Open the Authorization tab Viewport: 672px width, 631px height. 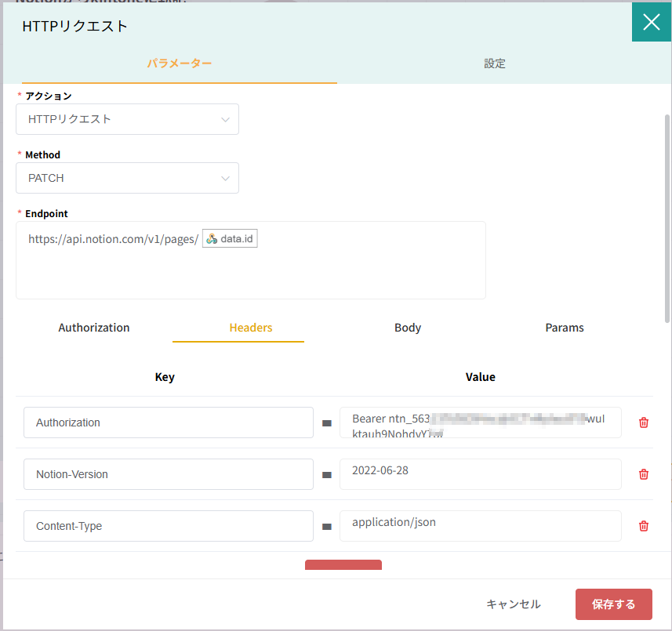pyautogui.click(x=94, y=328)
